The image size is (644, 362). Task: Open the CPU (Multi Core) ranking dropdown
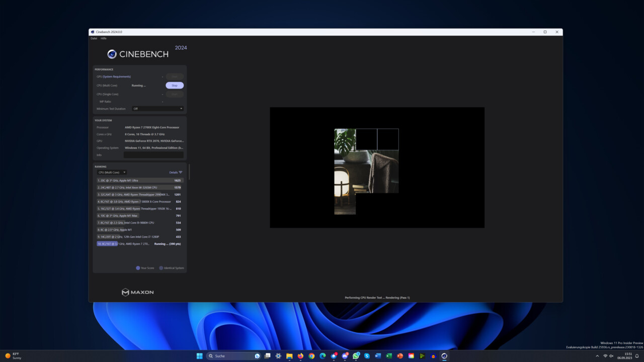(112, 172)
